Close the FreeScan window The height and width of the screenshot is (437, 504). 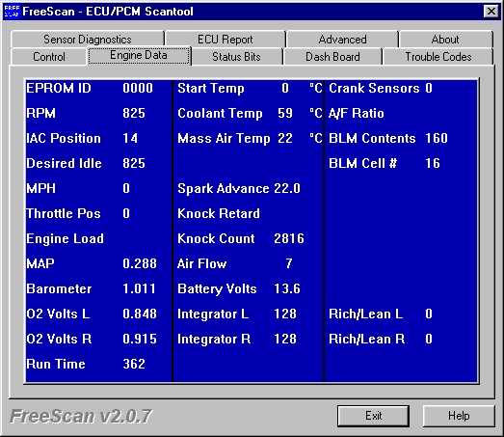(x=491, y=12)
